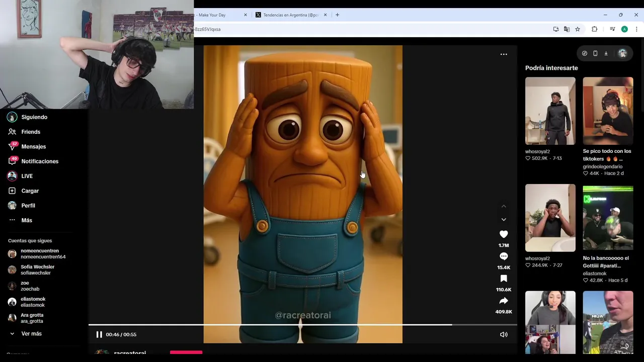Image resolution: width=644 pixels, height=362 pixels.
Task: Like the video with the heart icon
Action: click(x=504, y=234)
